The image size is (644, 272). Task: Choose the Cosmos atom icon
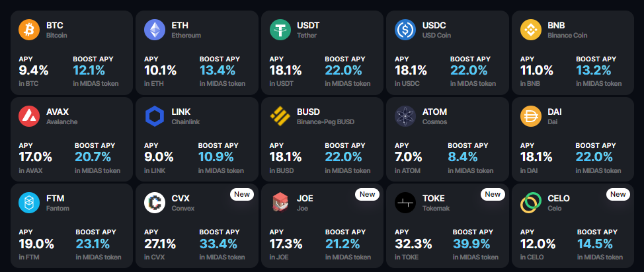[405, 116]
